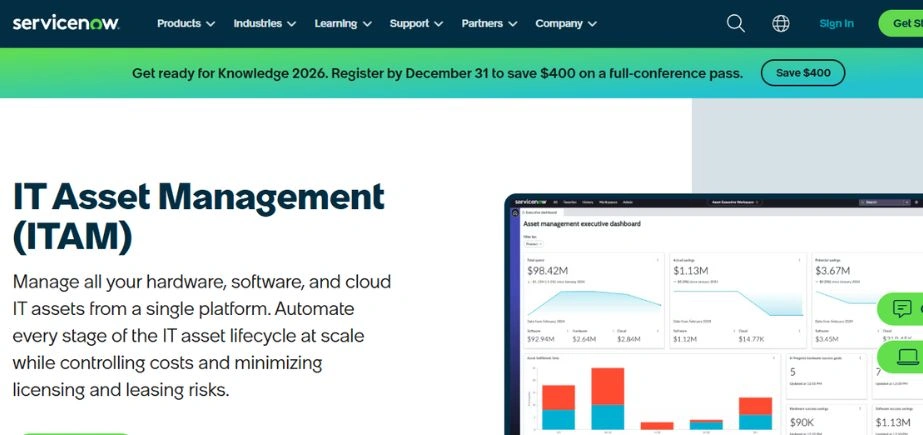Screen dimensions: 923x435
Task: Click the ServiceNow logo
Action: [65, 24]
